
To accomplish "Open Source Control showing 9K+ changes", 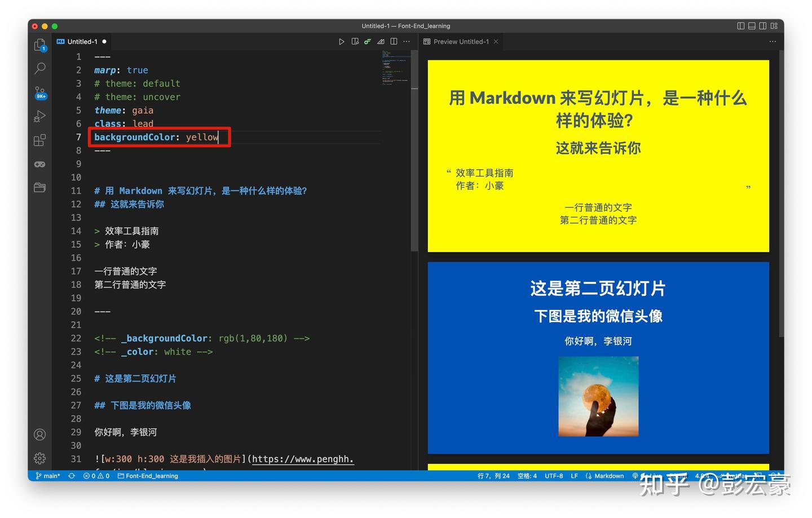I will pyautogui.click(x=39, y=92).
